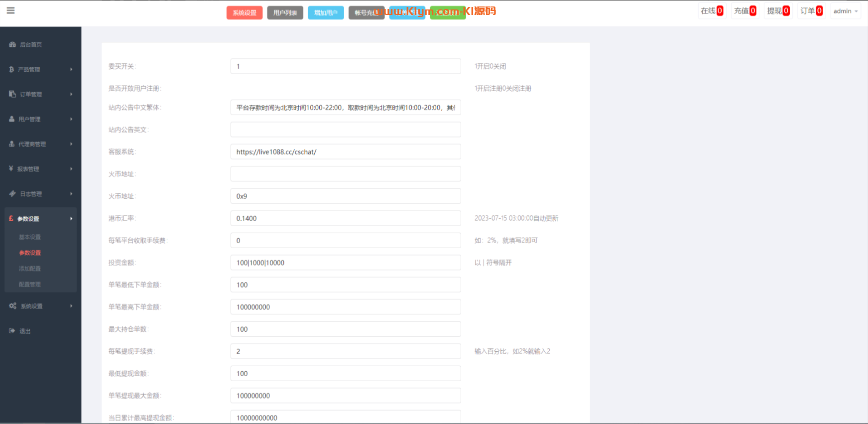868x424 pixels.
Task: Focus the 每笔提现手续费 field
Action: [346, 351]
